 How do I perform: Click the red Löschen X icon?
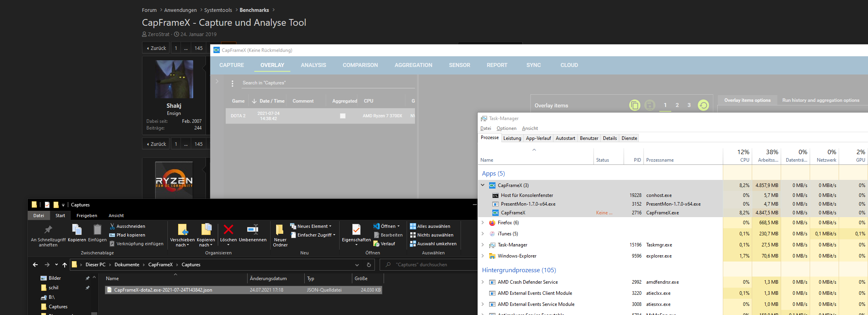[229, 229]
